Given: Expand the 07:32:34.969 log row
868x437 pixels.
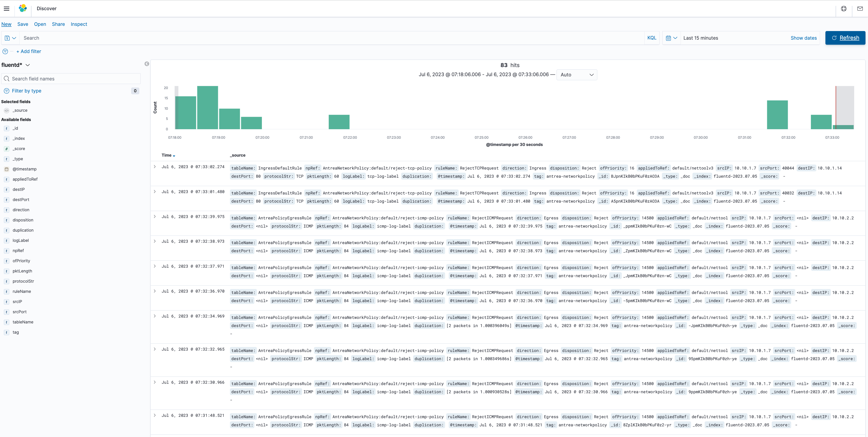Looking at the screenshot, I should [x=155, y=316].
